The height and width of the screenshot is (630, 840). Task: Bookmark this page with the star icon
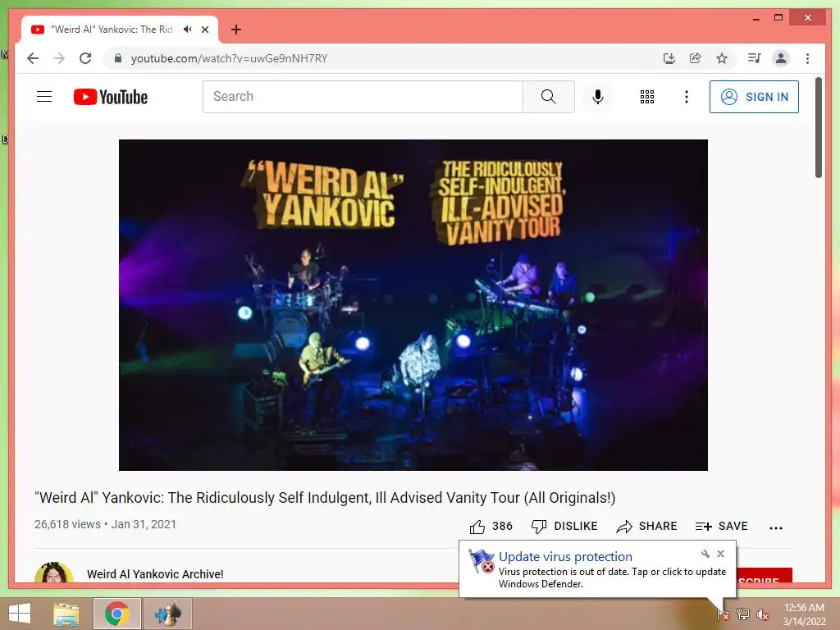pyautogui.click(x=722, y=58)
